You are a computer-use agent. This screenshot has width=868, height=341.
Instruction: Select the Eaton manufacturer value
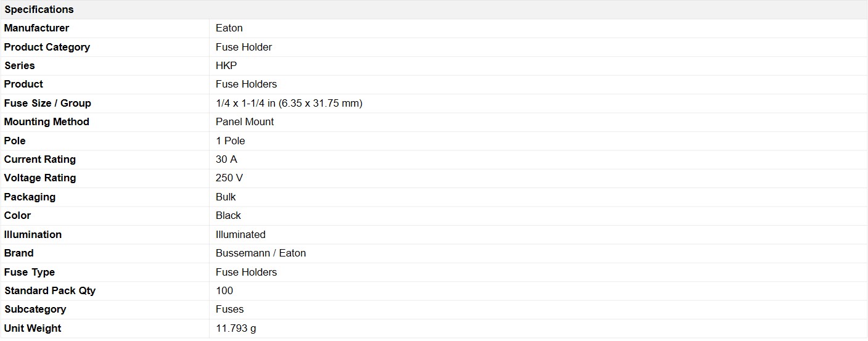coord(229,28)
